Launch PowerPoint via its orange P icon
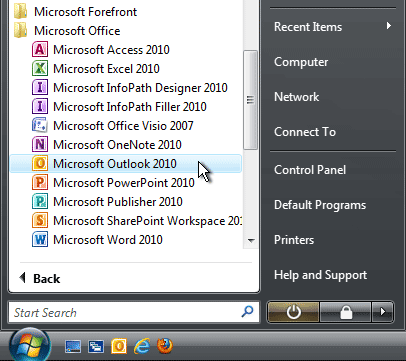Image resolution: width=406 pixels, height=361 pixels. click(x=40, y=183)
